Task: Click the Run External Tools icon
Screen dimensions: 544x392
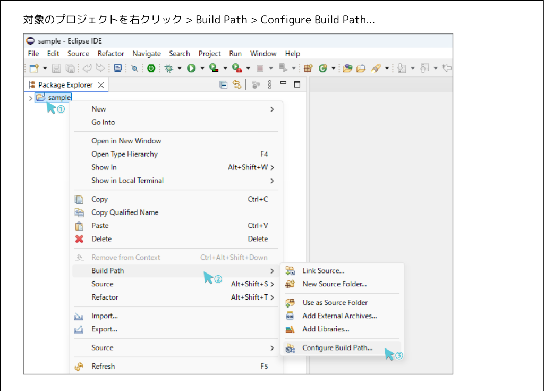Action: (237, 69)
